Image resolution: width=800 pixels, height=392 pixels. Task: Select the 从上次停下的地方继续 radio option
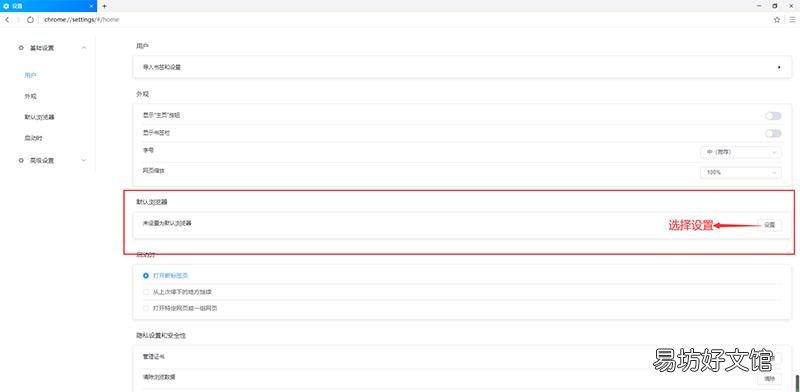click(146, 292)
